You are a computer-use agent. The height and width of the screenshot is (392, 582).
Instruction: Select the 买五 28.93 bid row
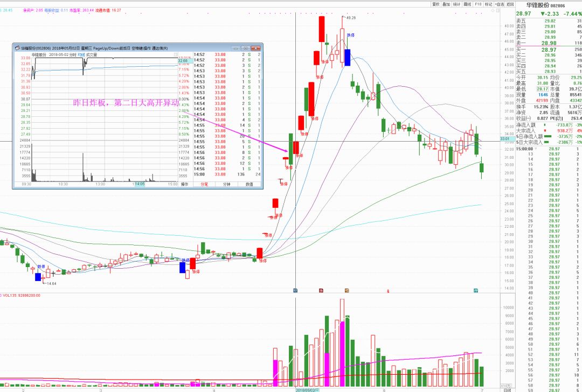click(x=549, y=71)
